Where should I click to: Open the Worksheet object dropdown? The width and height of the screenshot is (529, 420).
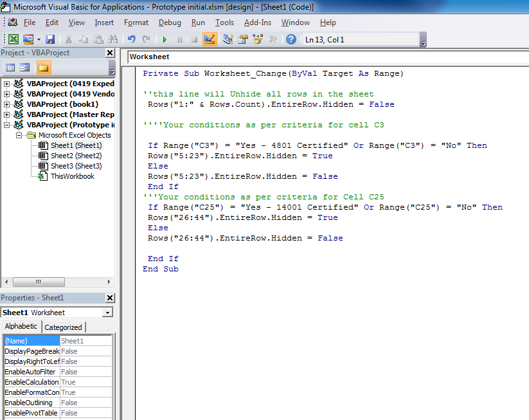click(x=328, y=57)
